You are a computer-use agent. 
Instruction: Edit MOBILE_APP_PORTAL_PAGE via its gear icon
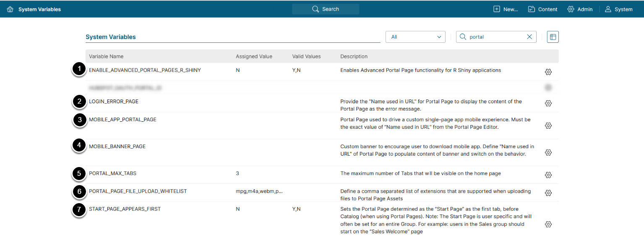coord(548,125)
